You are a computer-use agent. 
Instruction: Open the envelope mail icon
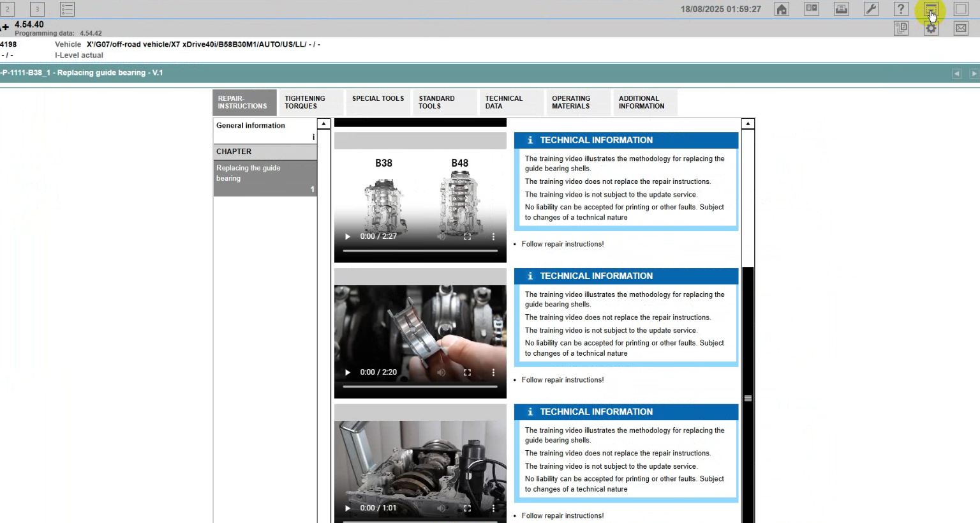click(961, 28)
